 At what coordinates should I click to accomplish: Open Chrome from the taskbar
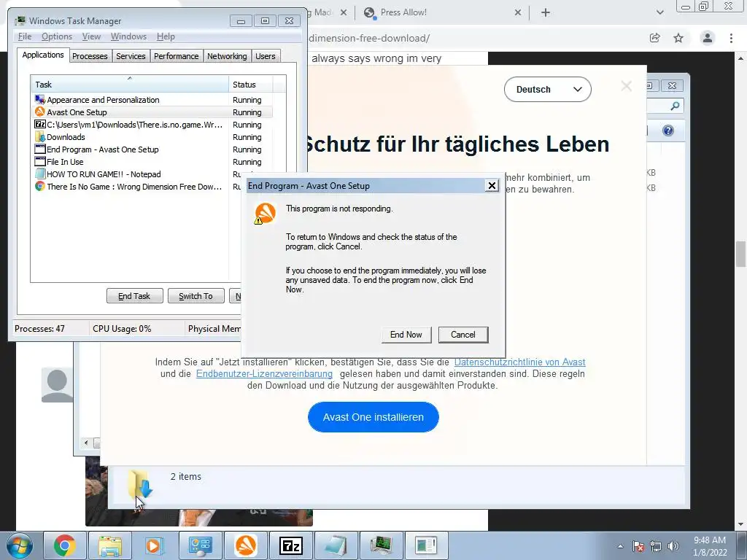click(65, 545)
